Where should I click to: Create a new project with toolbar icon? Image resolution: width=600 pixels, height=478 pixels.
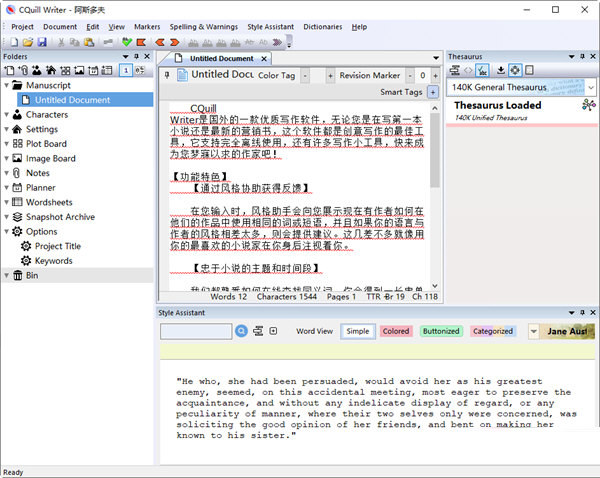tap(14, 42)
